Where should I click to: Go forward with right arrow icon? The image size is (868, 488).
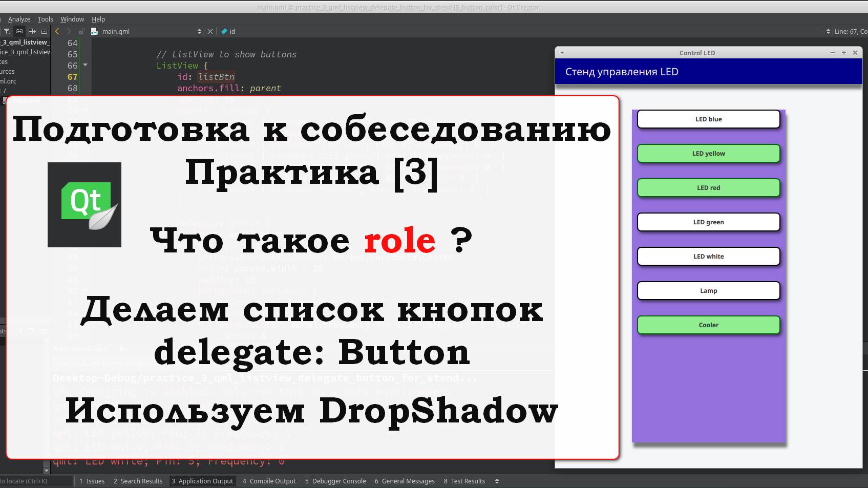69,31
